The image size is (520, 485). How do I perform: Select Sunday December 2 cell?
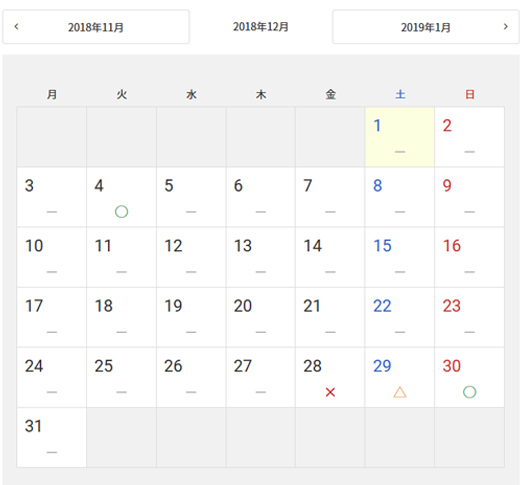[x=469, y=137]
